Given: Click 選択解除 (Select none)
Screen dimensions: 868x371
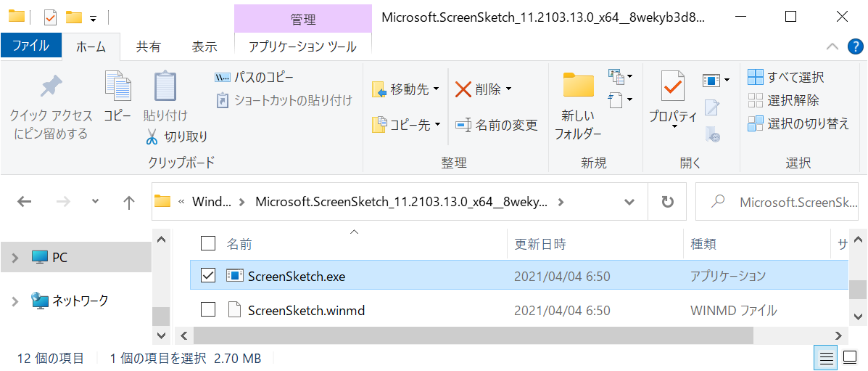Looking at the screenshot, I should click(x=783, y=100).
